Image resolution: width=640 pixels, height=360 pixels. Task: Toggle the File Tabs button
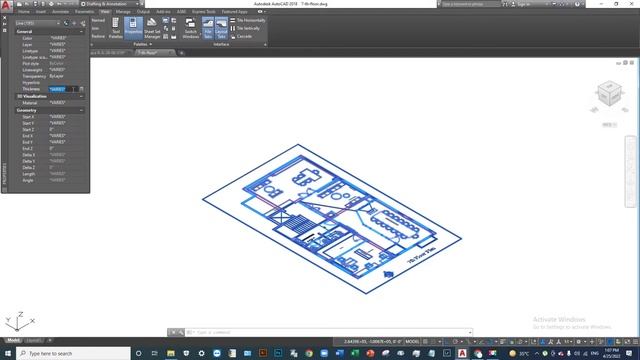pos(208,28)
